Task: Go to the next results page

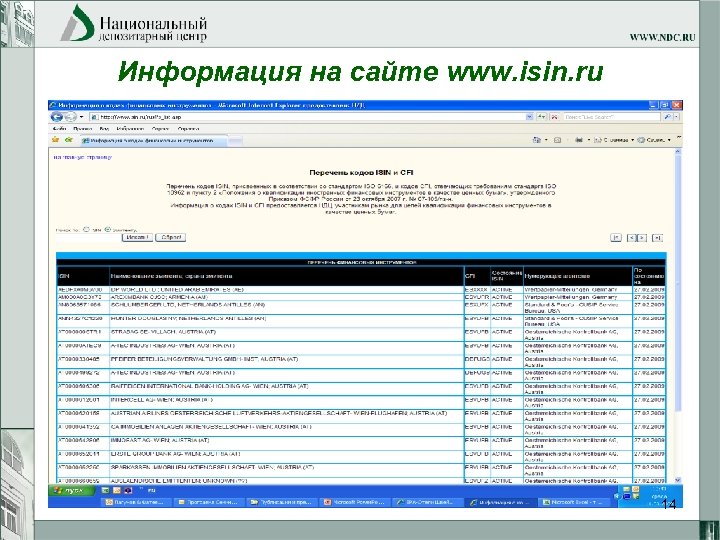Action: coord(642,237)
